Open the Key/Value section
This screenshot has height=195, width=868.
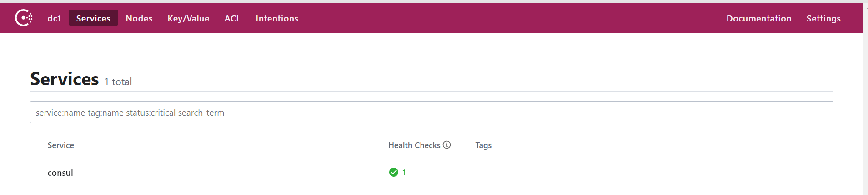[x=188, y=18]
